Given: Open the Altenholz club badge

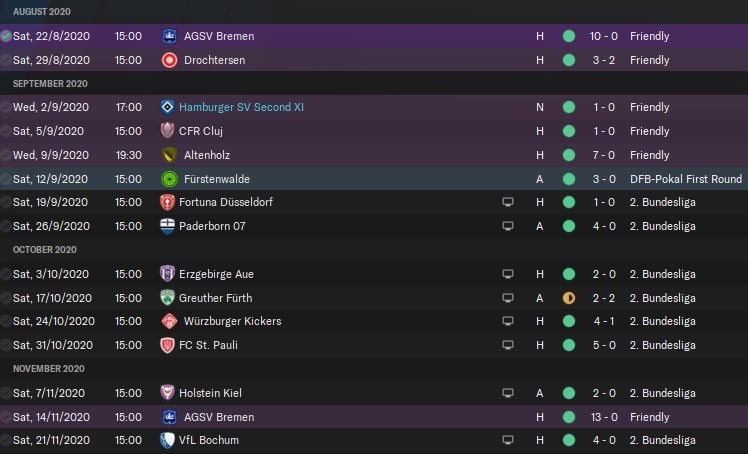Looking at the screenshot, I should (168, 155).
